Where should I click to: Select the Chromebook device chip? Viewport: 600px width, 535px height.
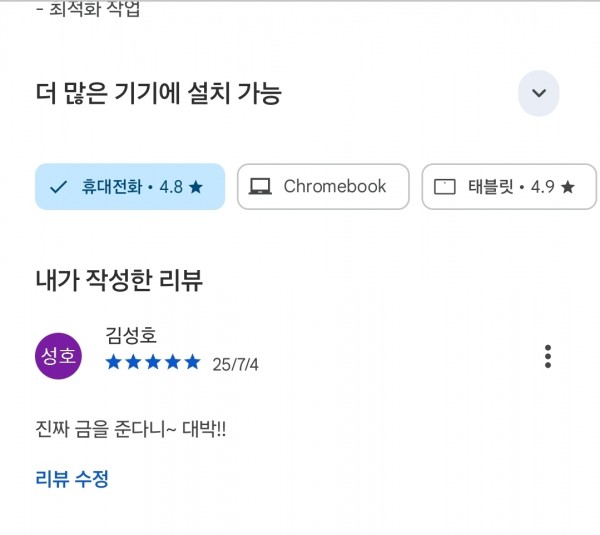pyautogui.click(x=323, y=187)
